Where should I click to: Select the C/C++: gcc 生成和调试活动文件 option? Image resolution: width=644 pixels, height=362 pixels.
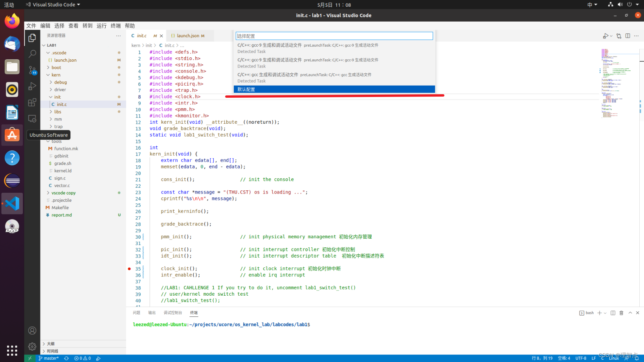pyautogui.click(x=334, y=78)
